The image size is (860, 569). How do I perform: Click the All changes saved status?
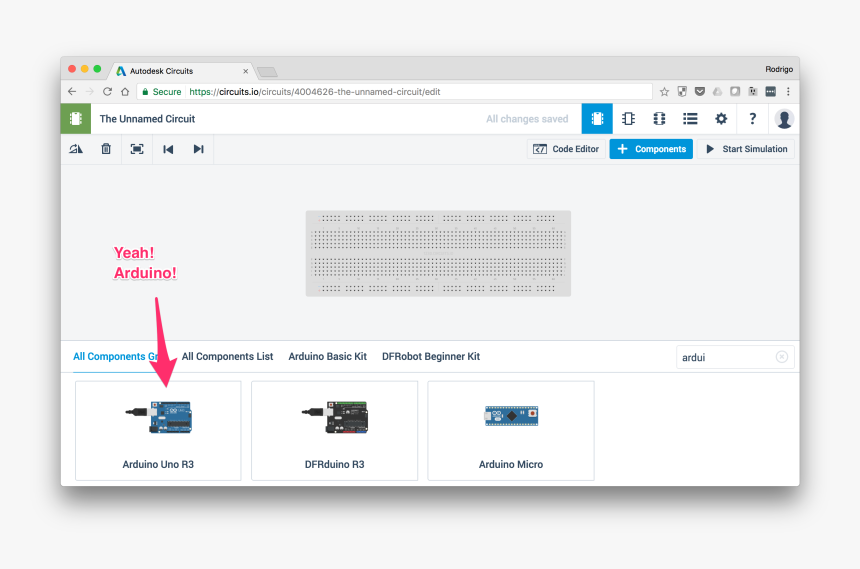click(527, 119)
